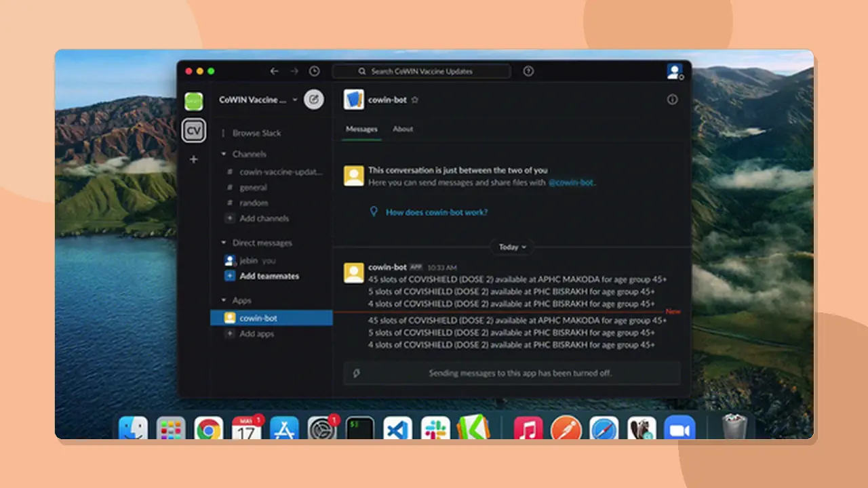868x488 pixels.
Task: Open Slack from the Dock
Action: (x=435, y=428)
